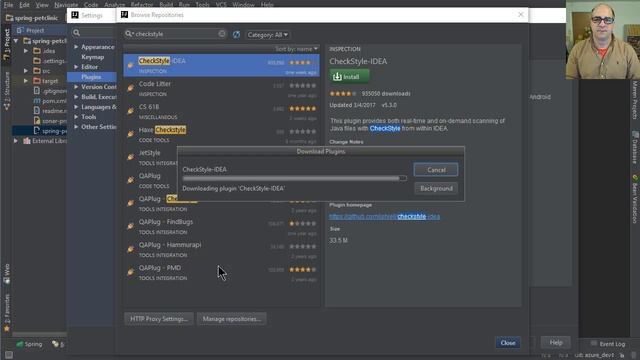Open the Sort by: name dropdown

[x=296, y=49]
